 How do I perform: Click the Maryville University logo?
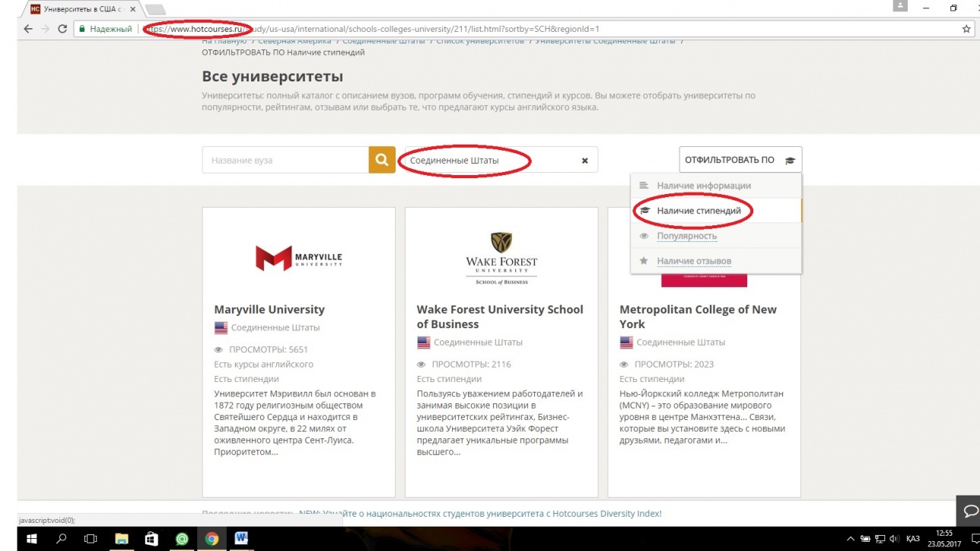298,258
